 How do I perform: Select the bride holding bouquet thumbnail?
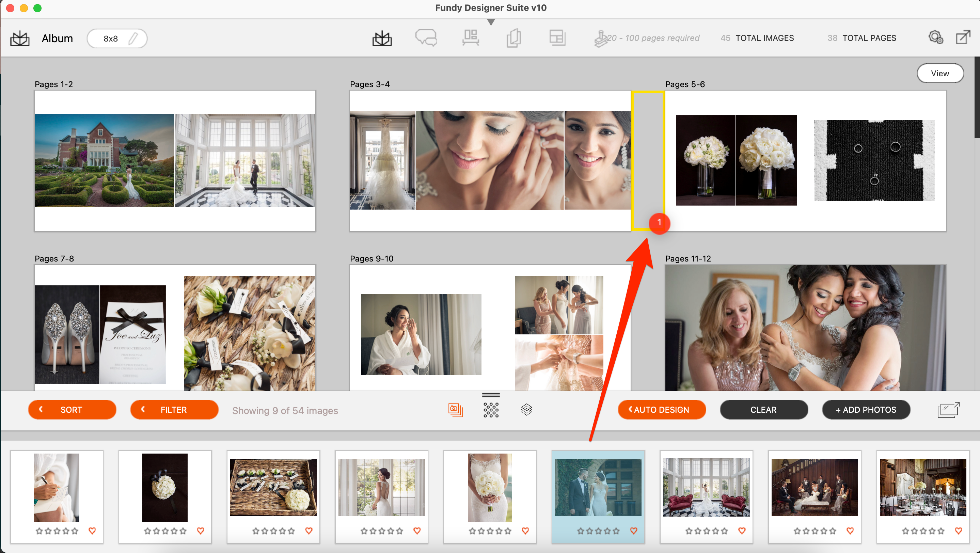(x=490, y=487)
